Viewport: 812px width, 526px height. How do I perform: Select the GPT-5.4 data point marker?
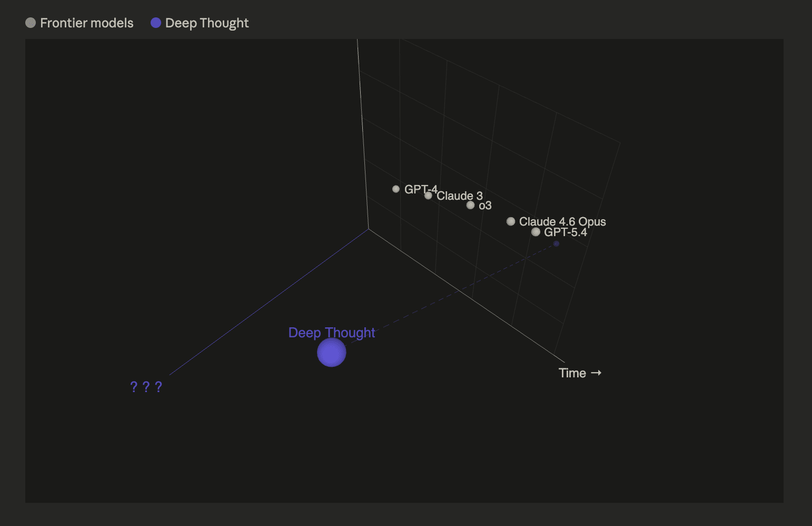coord(536,232)
